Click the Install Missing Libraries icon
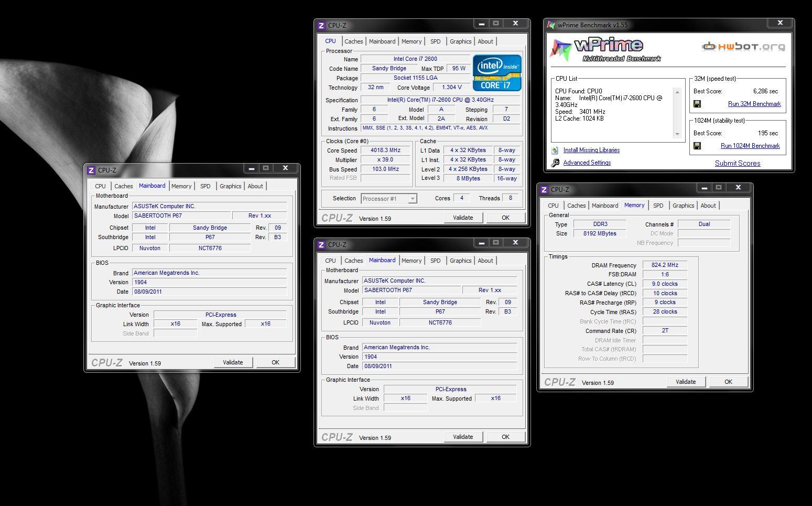The image size is (812, 506). click(555, 150)
